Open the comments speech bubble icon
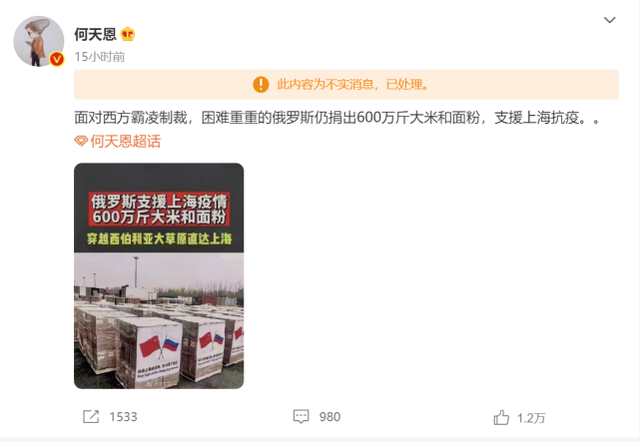This screenshot has height=442, width=640. (x=301, y=417)
